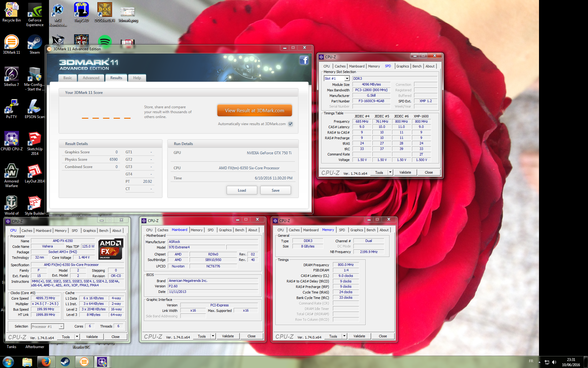Screen dimensions: 588x368
Task: Click the Core Speed value 4899.73 MHz
Action: coord(45,298)
